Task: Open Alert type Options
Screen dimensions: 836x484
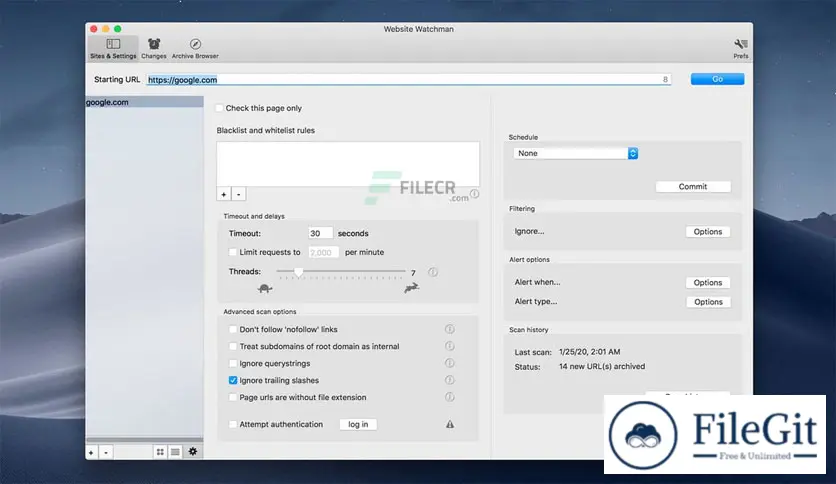Action: 708,302
